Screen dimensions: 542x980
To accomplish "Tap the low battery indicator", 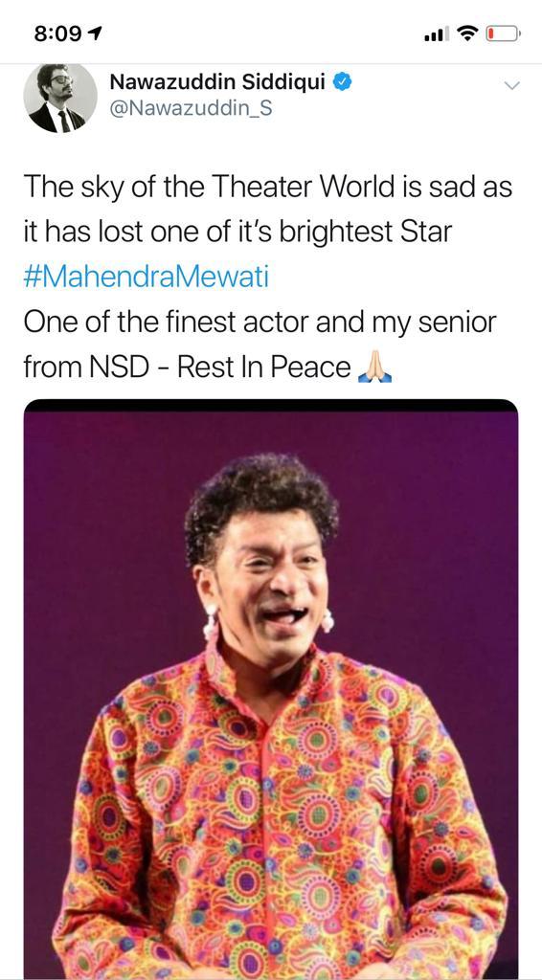I will 503,33.
